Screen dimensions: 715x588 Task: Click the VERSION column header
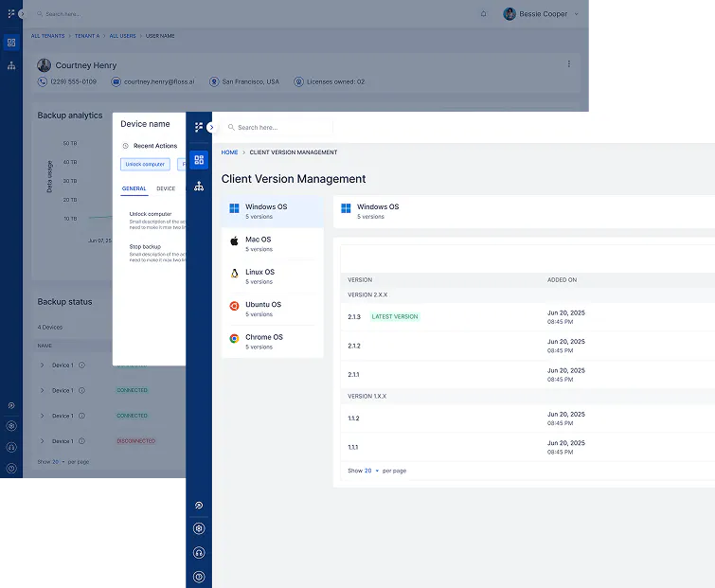click(x=360, y=280)
